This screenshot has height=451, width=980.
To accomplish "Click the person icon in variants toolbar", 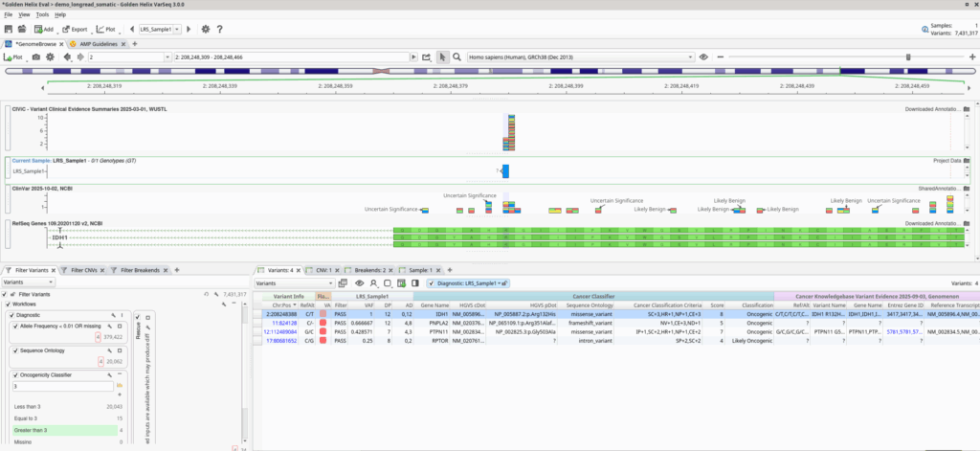I will click(373, 282).
